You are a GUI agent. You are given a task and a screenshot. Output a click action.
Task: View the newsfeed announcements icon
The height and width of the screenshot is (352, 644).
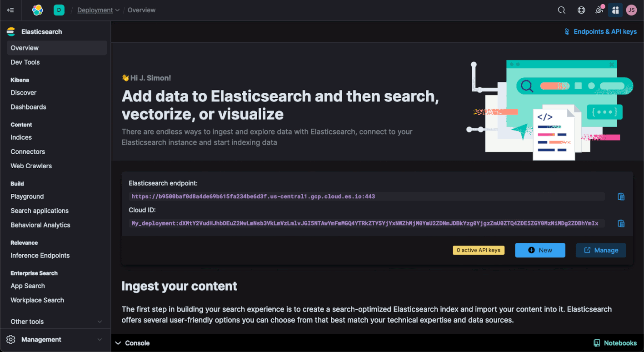pyautogui.click(x=599, y=10)
